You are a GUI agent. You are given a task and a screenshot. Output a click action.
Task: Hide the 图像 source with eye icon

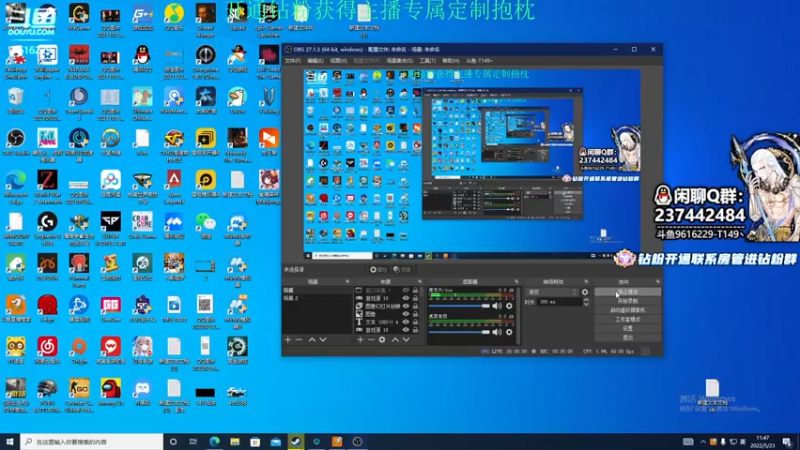[406, 314]
